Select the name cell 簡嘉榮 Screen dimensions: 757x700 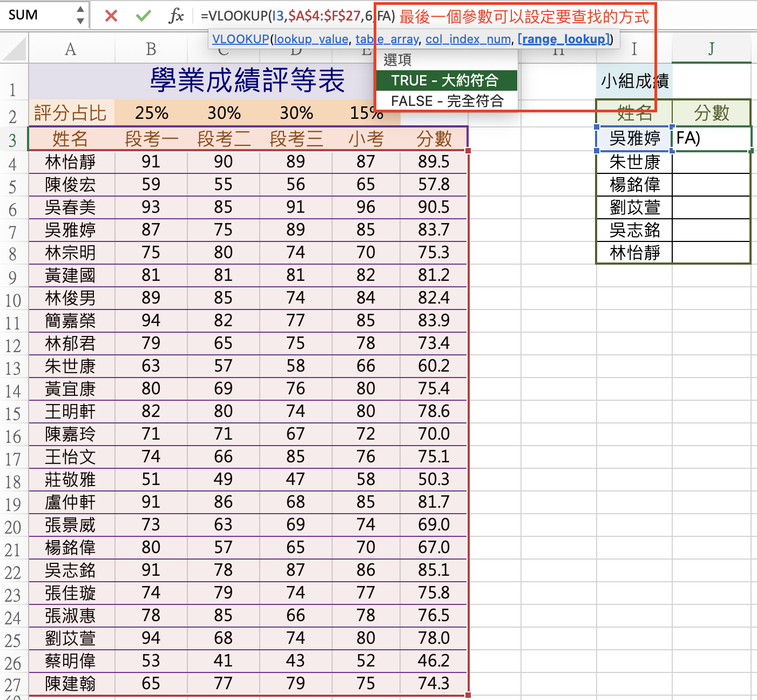71,321
